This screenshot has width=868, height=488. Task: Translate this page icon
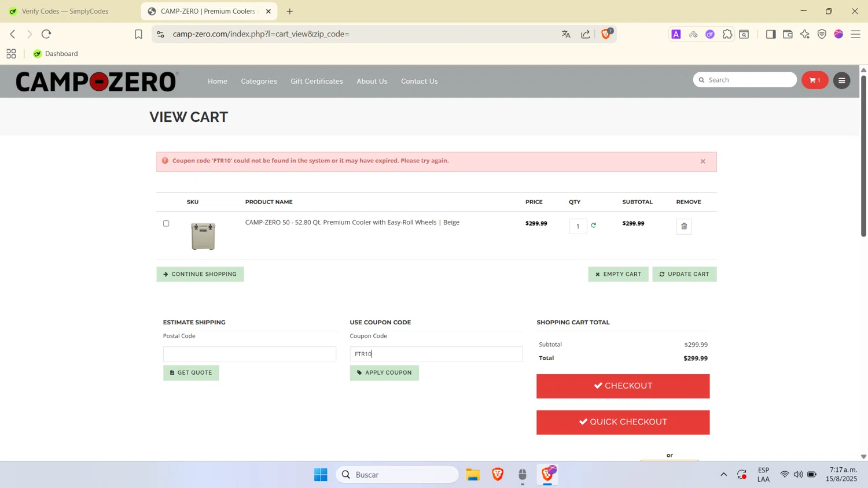pos(566,34)
